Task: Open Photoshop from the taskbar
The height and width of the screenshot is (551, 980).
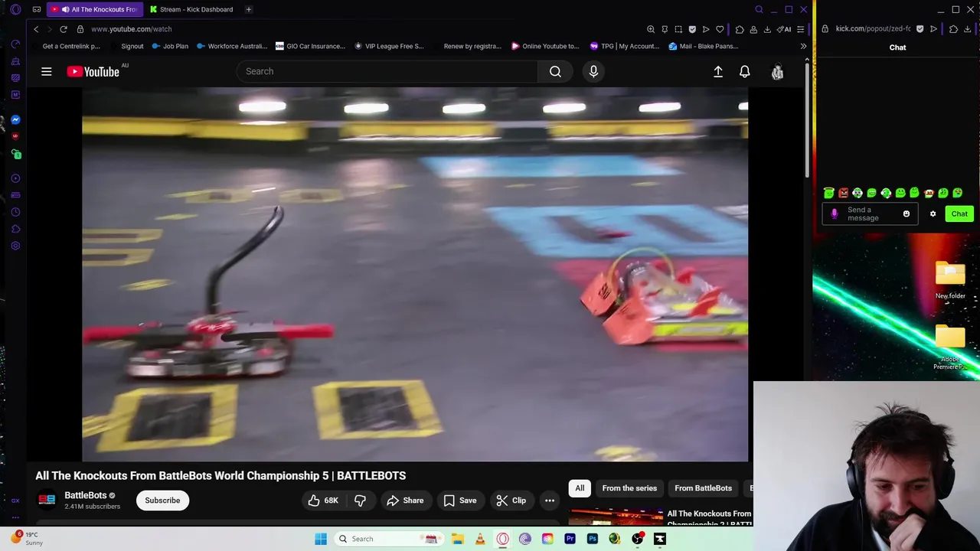Action: (x=592, y=539)
